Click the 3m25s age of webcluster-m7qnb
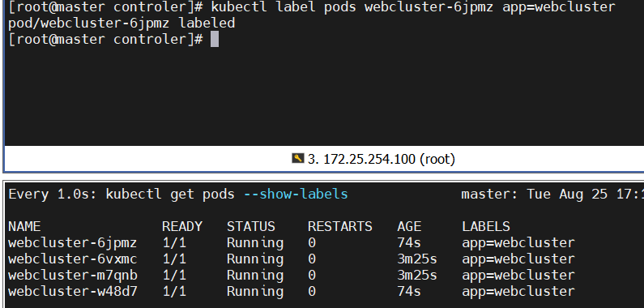The image size is (644, 308). [x=417, y=275]
